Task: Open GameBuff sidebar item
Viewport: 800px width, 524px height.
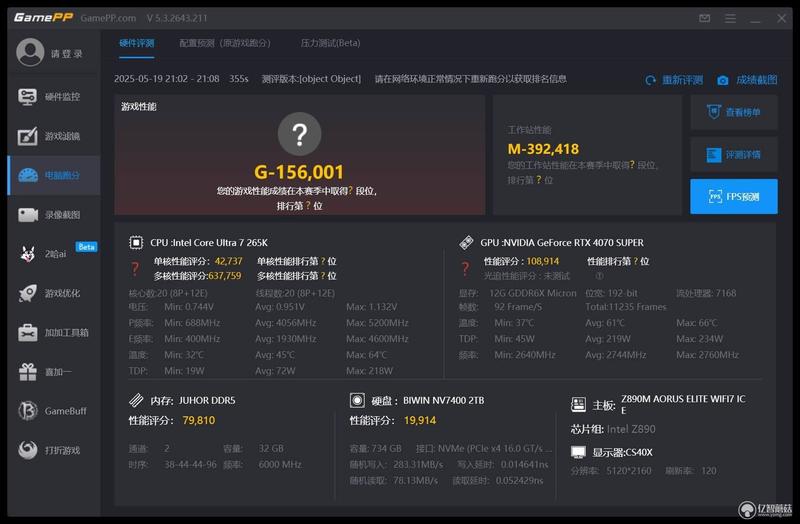Action: pyautogui.click(x=54, y=411)
